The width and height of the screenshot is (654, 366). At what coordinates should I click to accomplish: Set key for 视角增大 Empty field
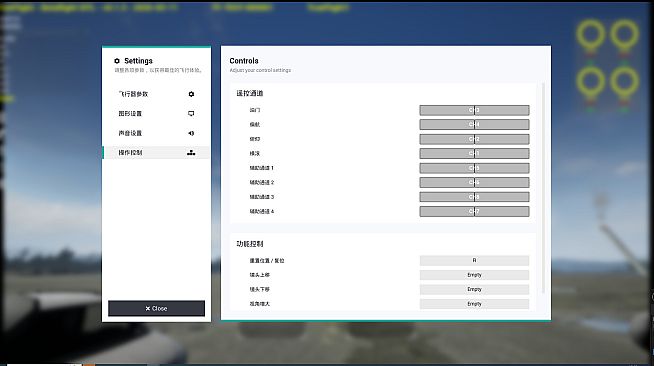[474, 304]
